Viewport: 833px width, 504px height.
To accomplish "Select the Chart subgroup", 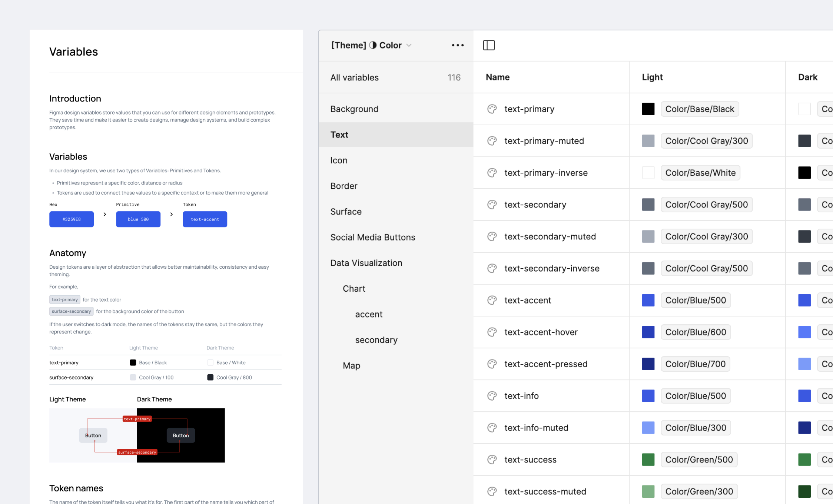I will point(396,288).
